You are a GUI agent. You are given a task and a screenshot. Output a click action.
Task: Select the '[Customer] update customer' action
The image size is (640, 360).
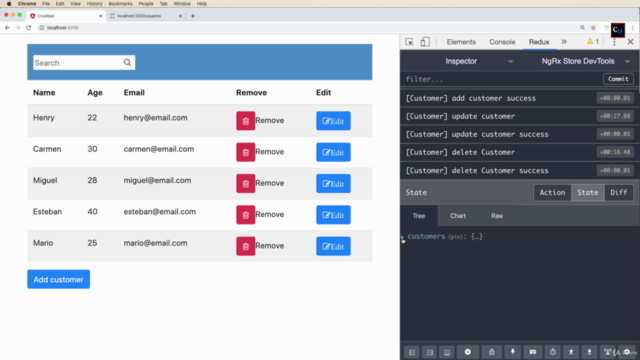pyautogui.click(x=519, y=116)
